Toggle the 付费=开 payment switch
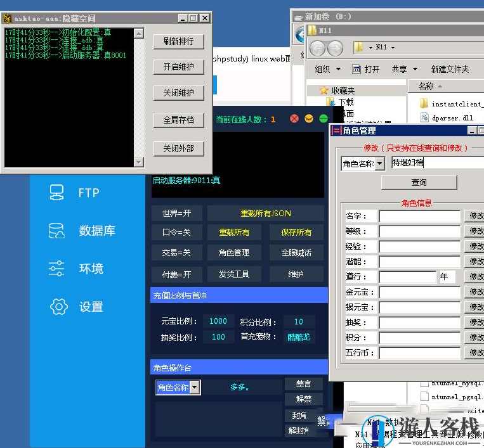Image resolution: width=484 pixels, height=448 pixels. [177, 274]
